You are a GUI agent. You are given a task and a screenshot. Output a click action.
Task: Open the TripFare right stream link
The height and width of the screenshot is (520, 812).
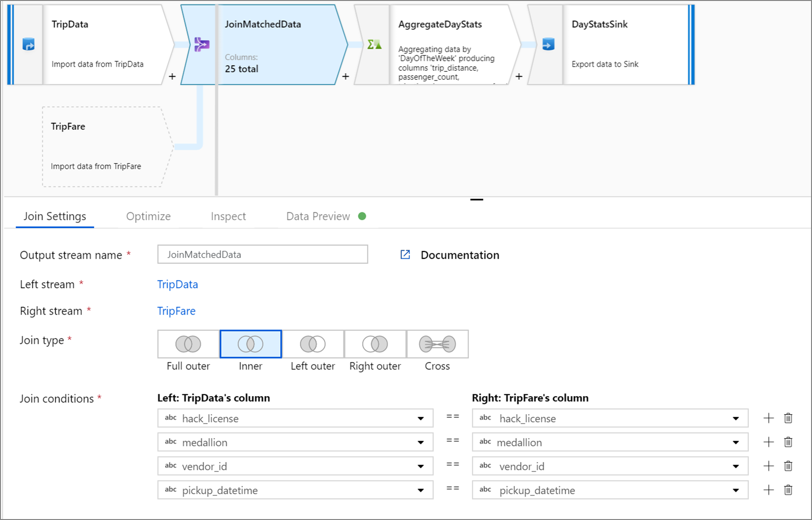(176, 311)
